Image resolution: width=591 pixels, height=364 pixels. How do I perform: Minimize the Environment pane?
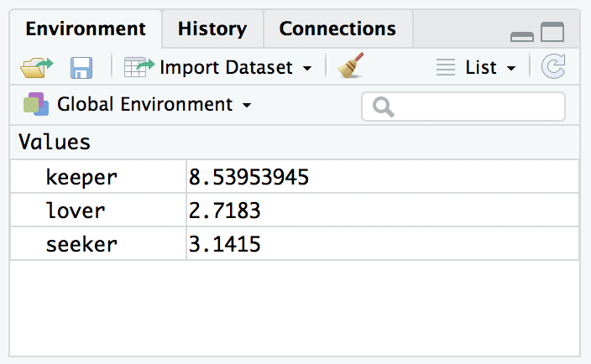click(521, 37)
